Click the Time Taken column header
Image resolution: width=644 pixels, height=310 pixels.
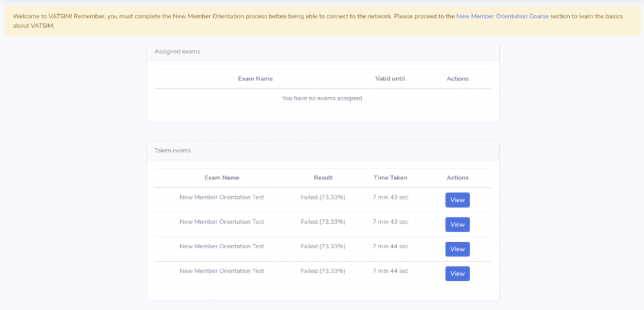390,178
